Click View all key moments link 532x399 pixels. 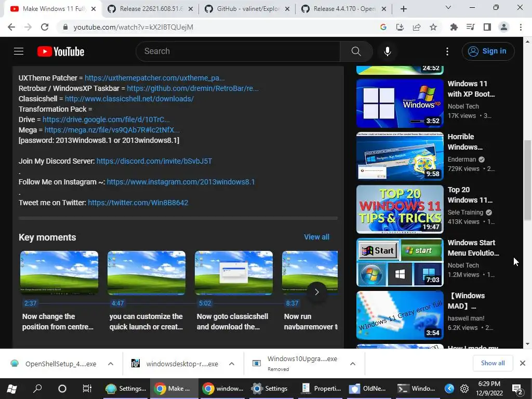(316, 237)
